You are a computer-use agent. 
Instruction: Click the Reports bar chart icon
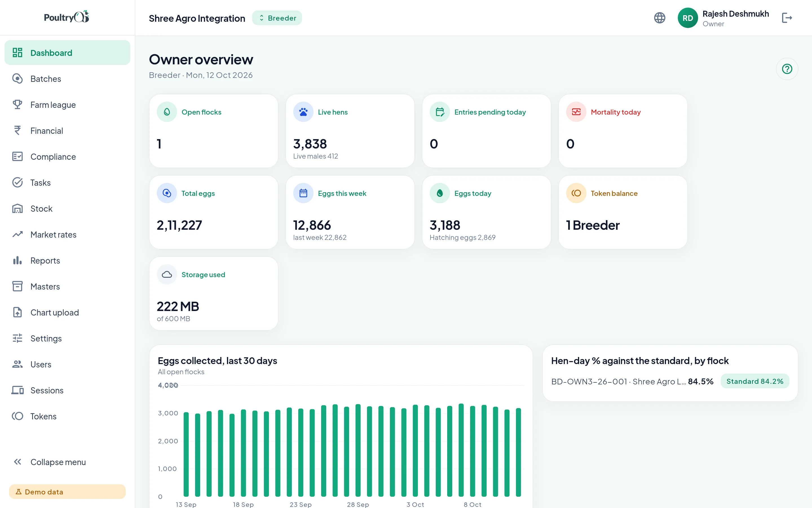(17, 260)
